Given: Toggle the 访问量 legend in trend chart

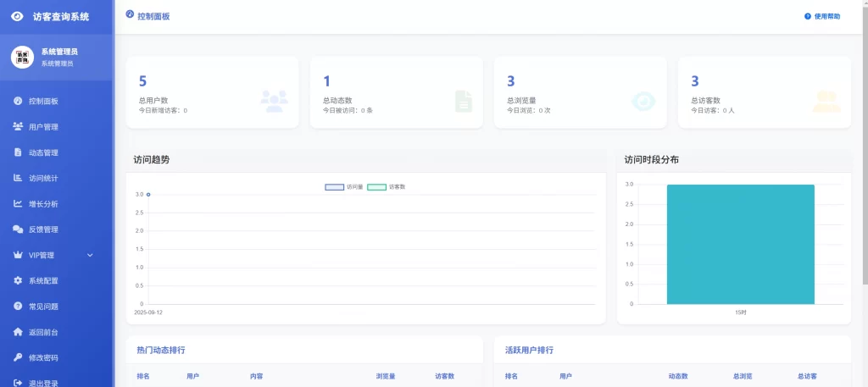Looking at the screenshot, I should pyautogui.click(x=344, y=186).
